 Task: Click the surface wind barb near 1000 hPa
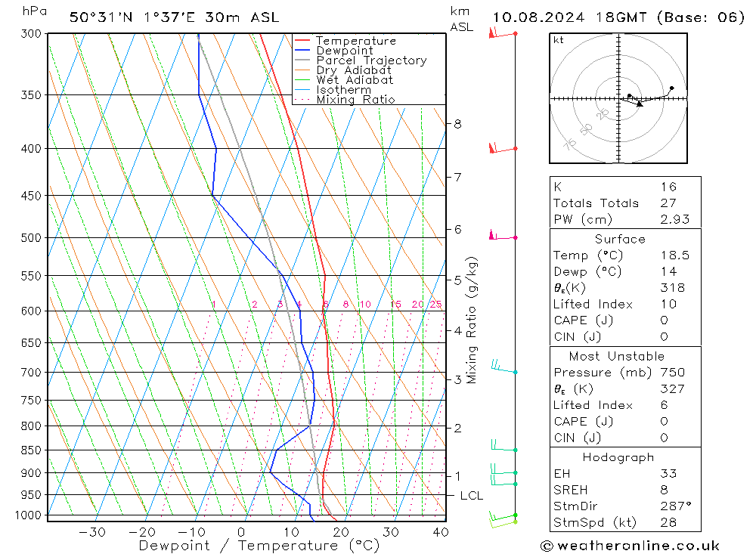point(503,518)
